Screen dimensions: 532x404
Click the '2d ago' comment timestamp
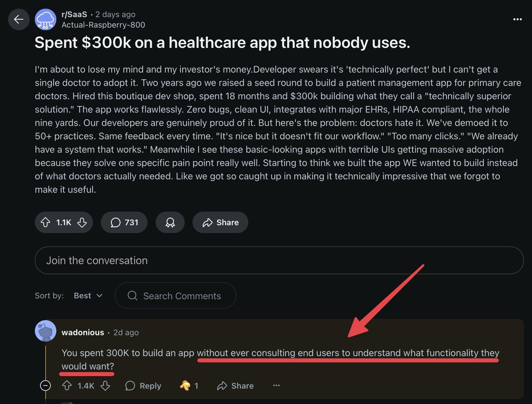126,332
